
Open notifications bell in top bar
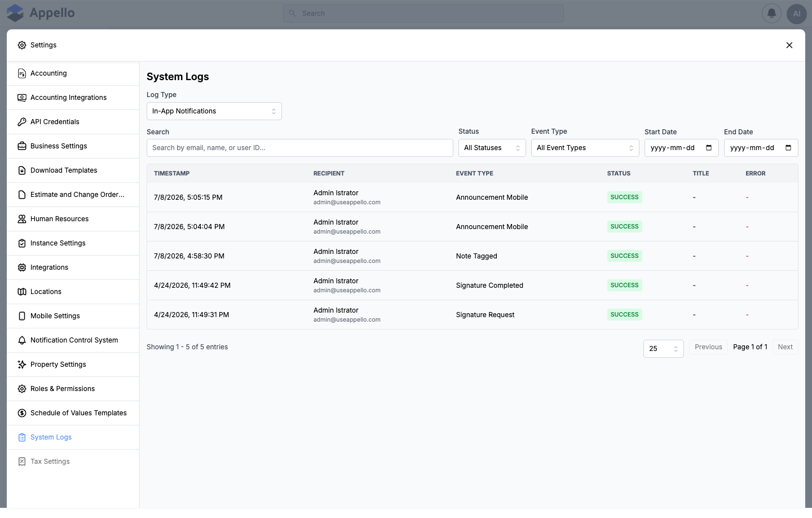[x=771, y=14]
